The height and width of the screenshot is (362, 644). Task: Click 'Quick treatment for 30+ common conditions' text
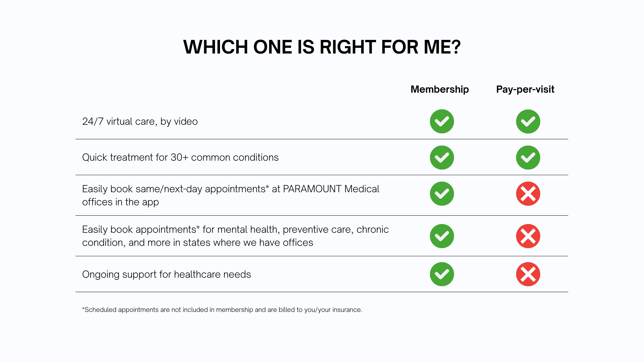tap(180, 157)
